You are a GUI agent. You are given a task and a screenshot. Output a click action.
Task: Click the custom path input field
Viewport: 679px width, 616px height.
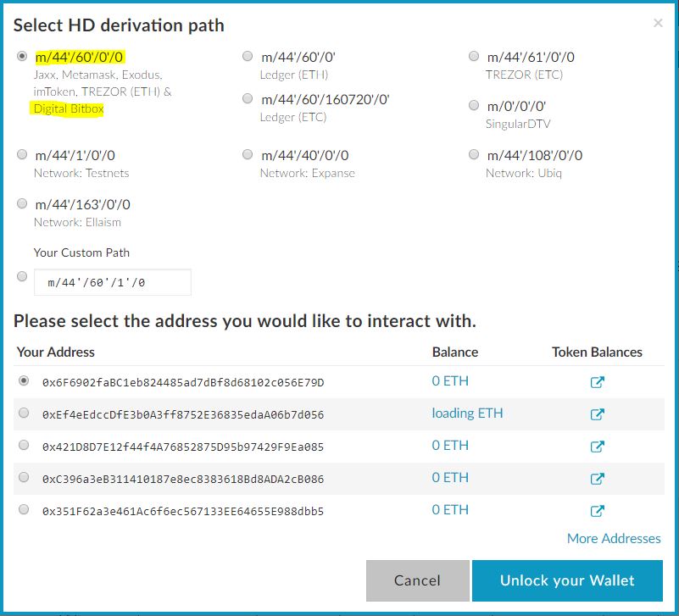tap(113, 282)
